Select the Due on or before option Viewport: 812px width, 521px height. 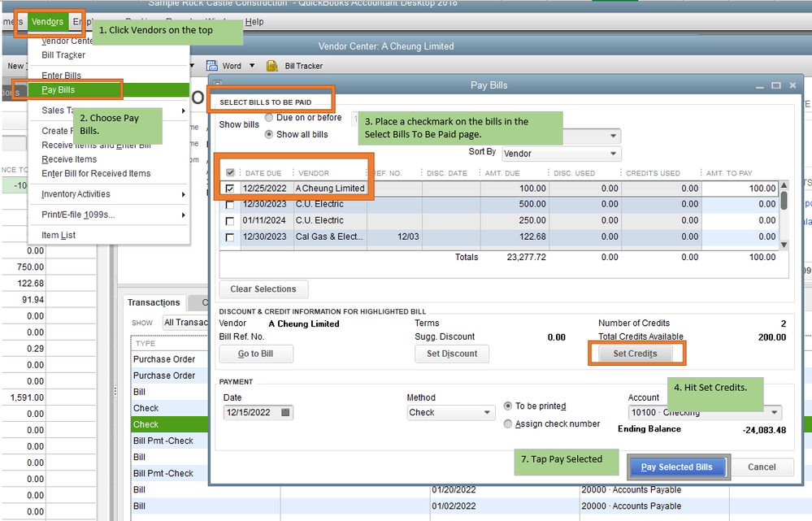click(270, 118)
